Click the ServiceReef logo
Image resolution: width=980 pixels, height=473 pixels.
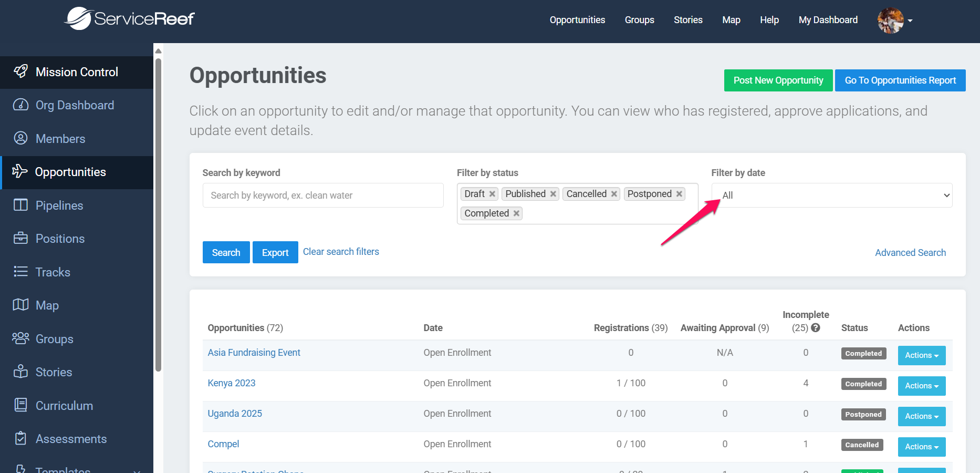[x=129, y=19]
